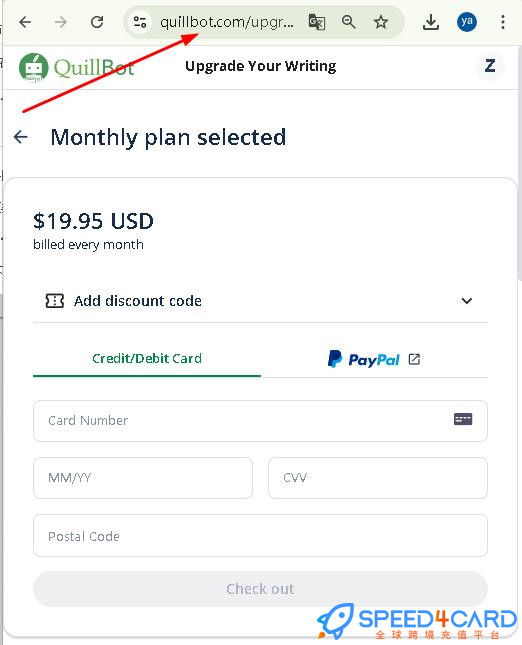Open the browser three-dot menu

[503, 22]
